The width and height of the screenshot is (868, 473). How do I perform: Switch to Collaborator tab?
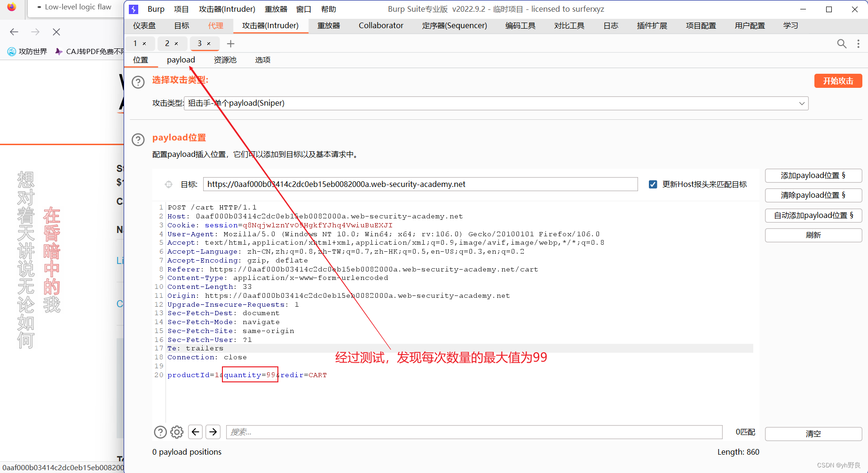[x=381, y=26]
